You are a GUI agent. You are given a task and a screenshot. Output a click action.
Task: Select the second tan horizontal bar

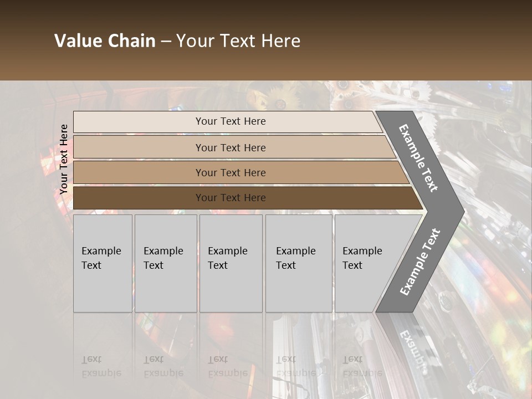pyautogui.click(x=231, y=147)
